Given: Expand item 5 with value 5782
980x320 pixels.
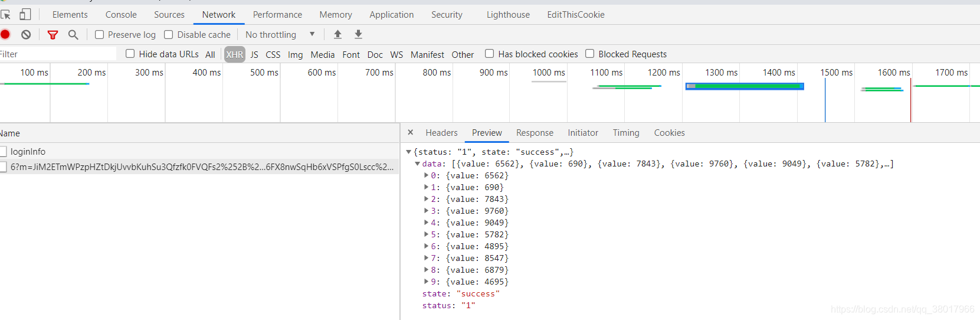Looking at the screenshot, I should point(427,234).
